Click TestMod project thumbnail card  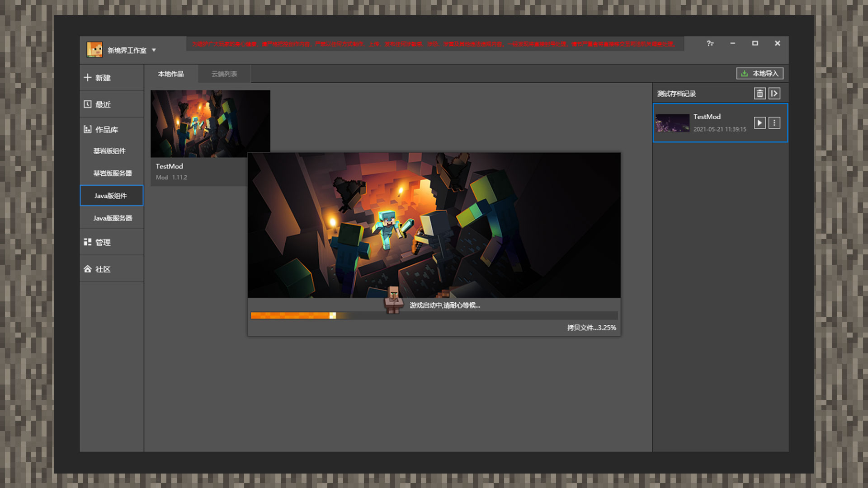[210, 124]
